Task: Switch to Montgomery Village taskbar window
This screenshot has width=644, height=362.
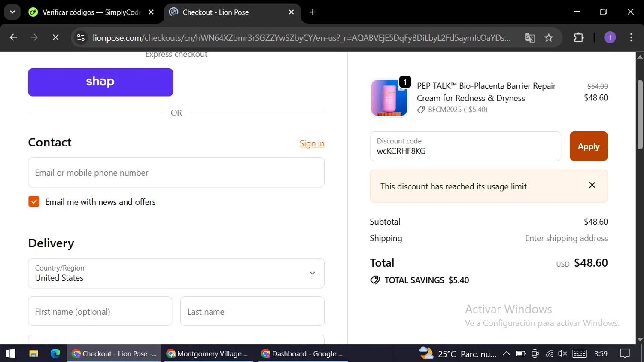Action: [210, 353]
